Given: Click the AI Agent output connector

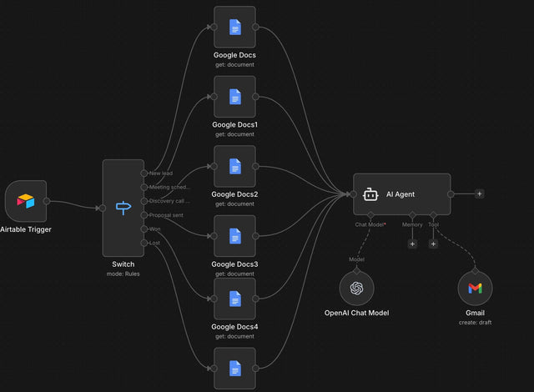Looking at the screenshot, I should [451, 194].
